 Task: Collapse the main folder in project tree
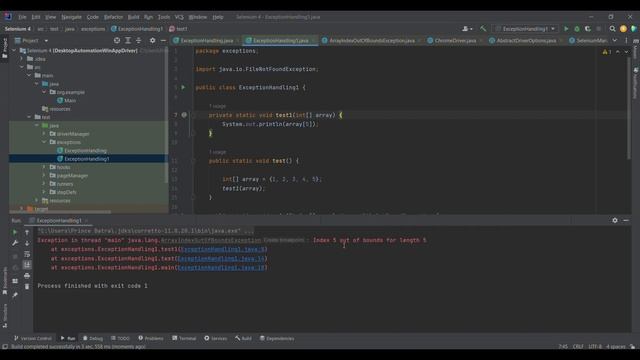[x=29, y=76]
